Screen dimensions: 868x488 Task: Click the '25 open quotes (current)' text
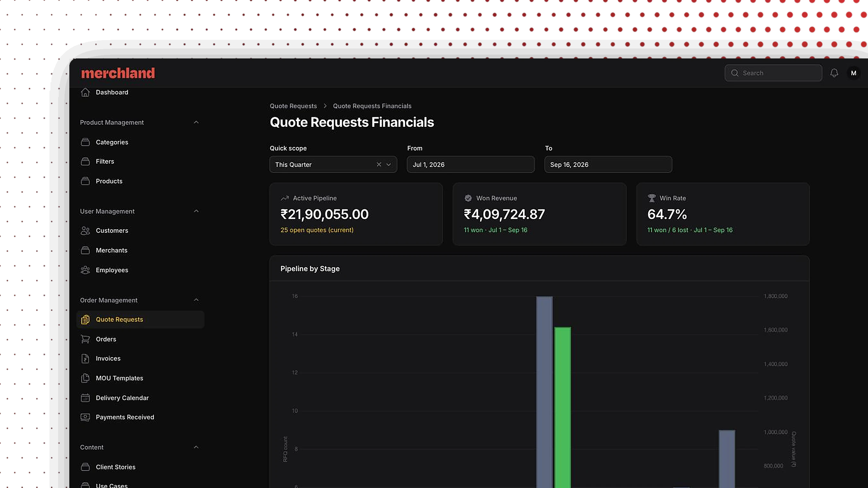click(x=317, y=230)
